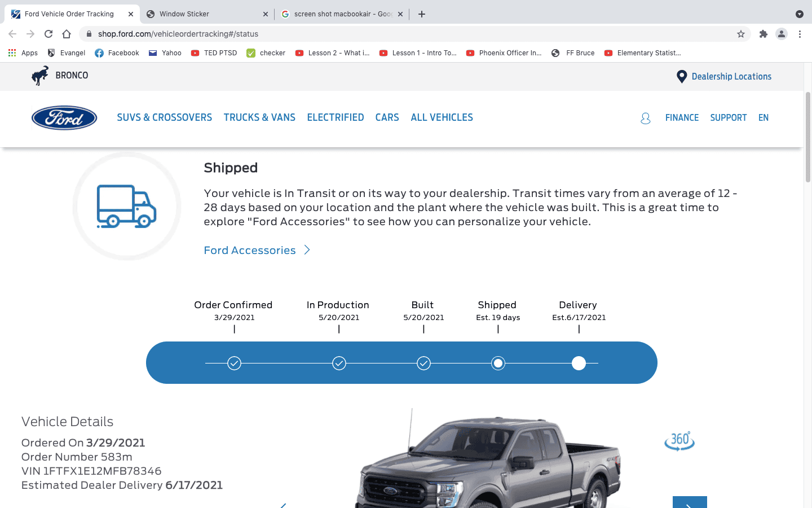This screenshot has height=508, width=812.
Task: Click the Bronco horse logo icon
Action: click(39, 75)
